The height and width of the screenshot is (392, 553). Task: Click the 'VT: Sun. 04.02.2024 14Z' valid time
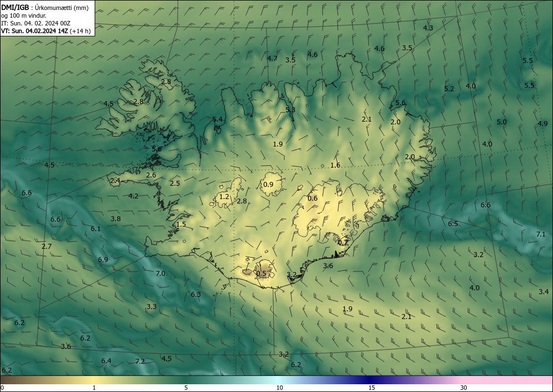[35, 31]
